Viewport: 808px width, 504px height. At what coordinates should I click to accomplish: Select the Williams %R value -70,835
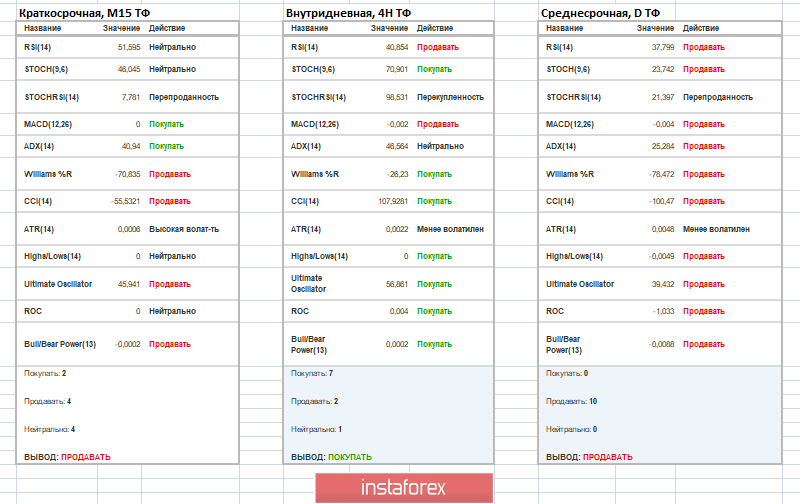127,174
